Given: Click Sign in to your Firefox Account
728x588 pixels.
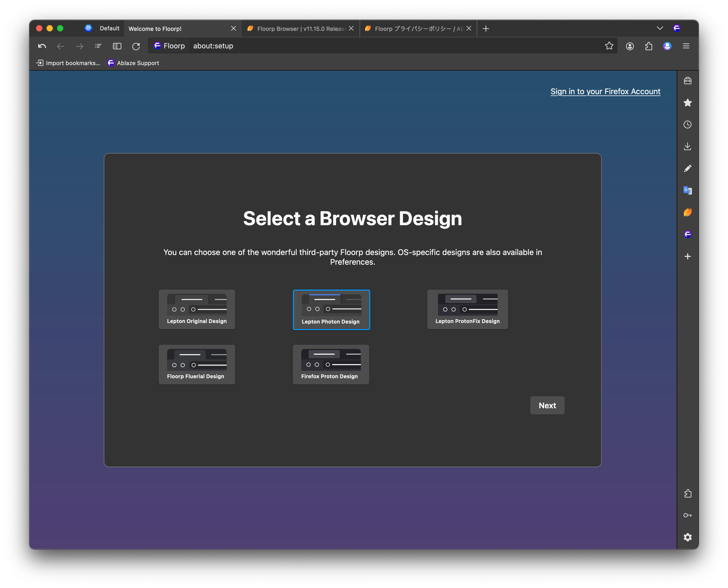Looking at the screenshot, I should click(x=605, y=91).
